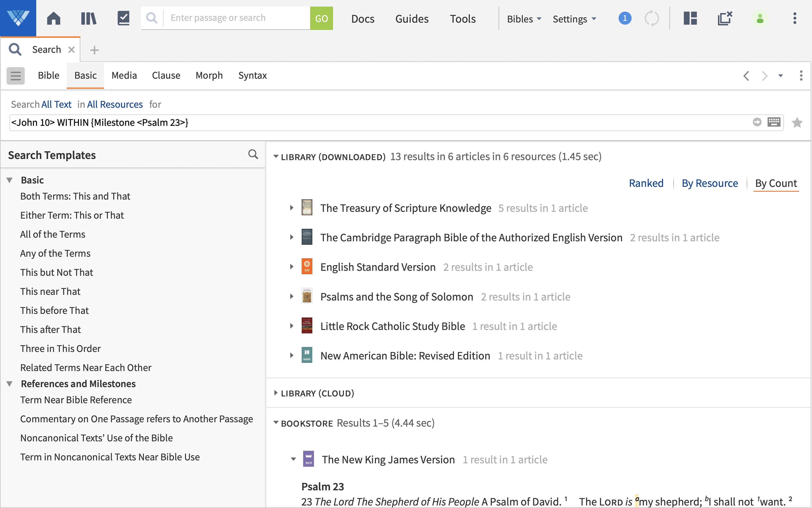
Task: Sort results By Resource
Action: coord(710,183)
